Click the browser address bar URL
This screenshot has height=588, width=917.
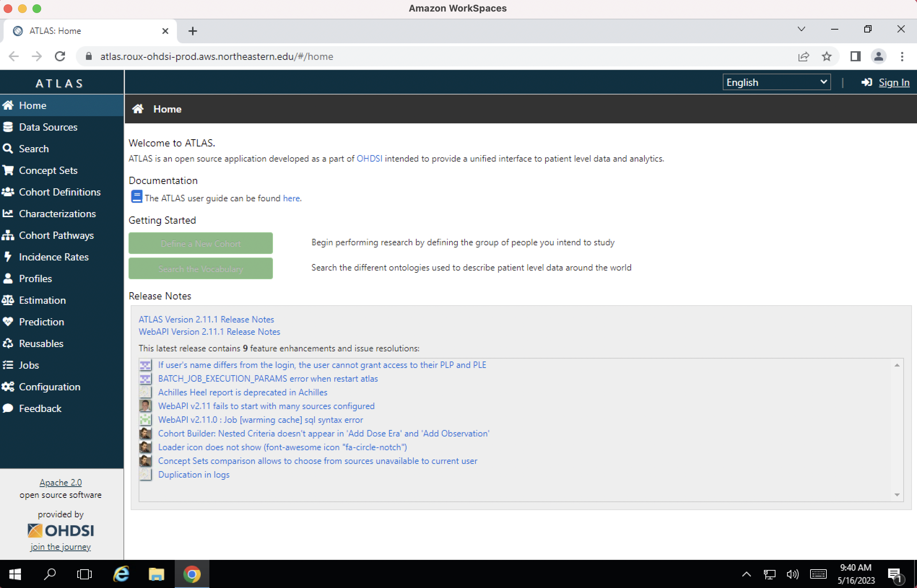(217, 57)
